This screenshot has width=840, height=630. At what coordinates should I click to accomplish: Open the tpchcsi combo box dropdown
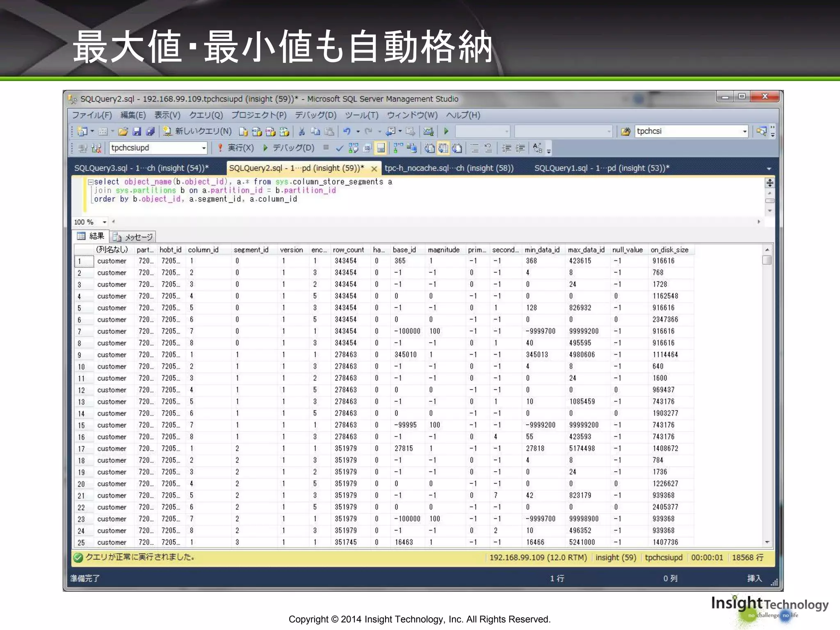(744, 131)
